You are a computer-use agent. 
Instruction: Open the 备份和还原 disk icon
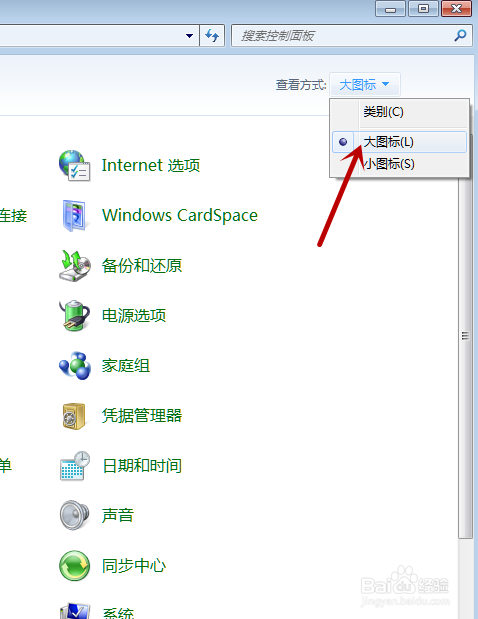(x=75, y=266)
